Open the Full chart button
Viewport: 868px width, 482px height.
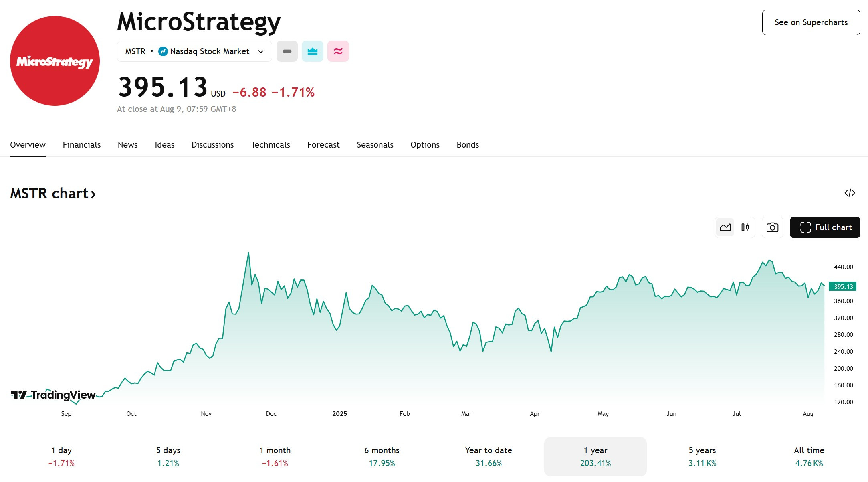825,227
